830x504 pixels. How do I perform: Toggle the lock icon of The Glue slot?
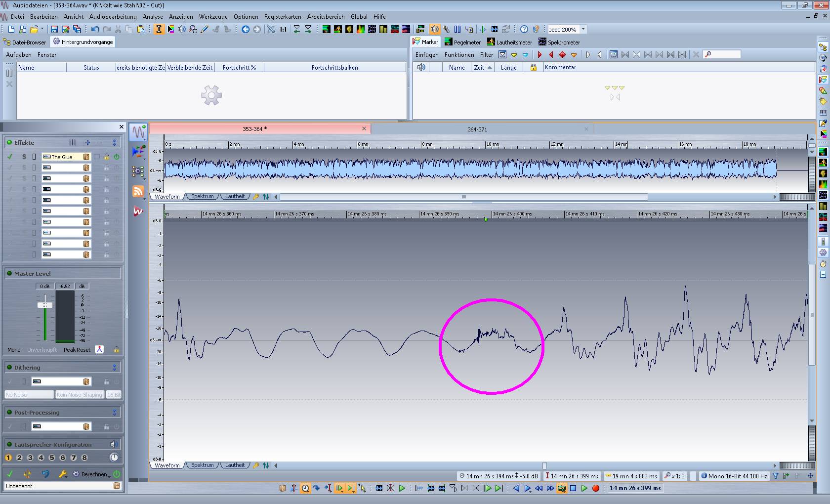(106, 157)
